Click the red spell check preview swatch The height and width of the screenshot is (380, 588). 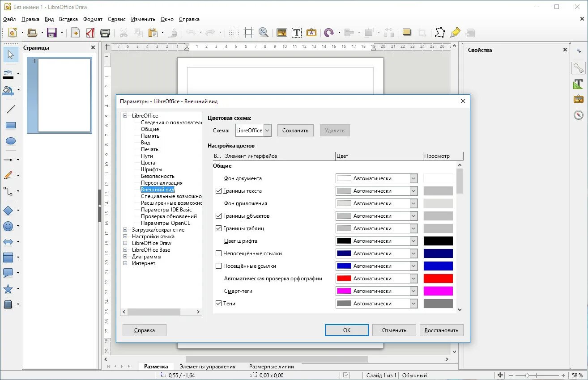tap(438, 279)
